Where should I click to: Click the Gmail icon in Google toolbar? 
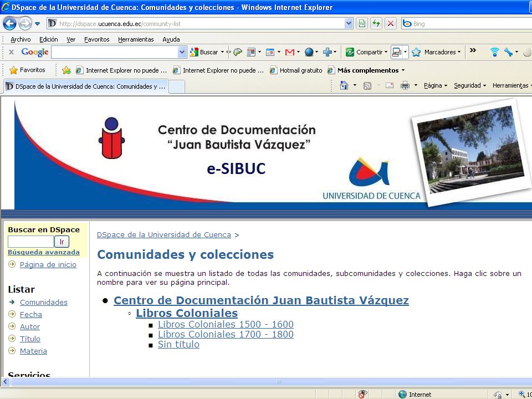(x=289, y=52)
